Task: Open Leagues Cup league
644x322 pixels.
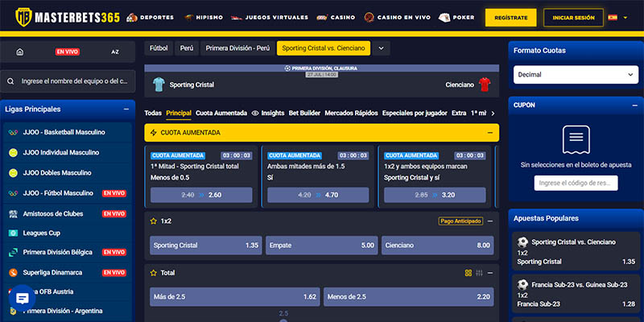Action: [x=68, y=233]
